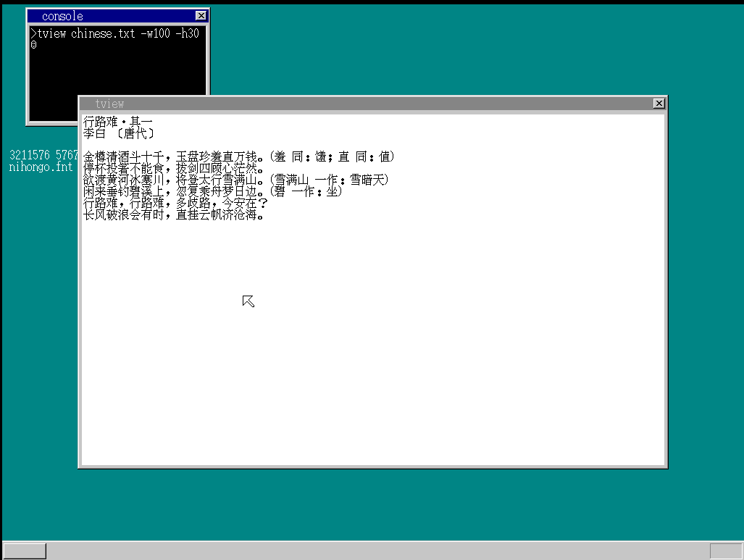This screenshot has height=560, width=744.
Task: Close the tview window
Action: [x=659, y=104]
